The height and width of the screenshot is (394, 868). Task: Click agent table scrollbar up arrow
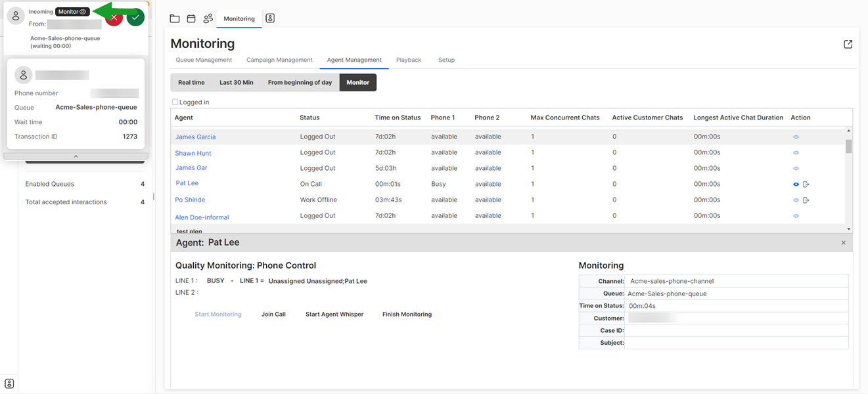(x=849, y=131)
